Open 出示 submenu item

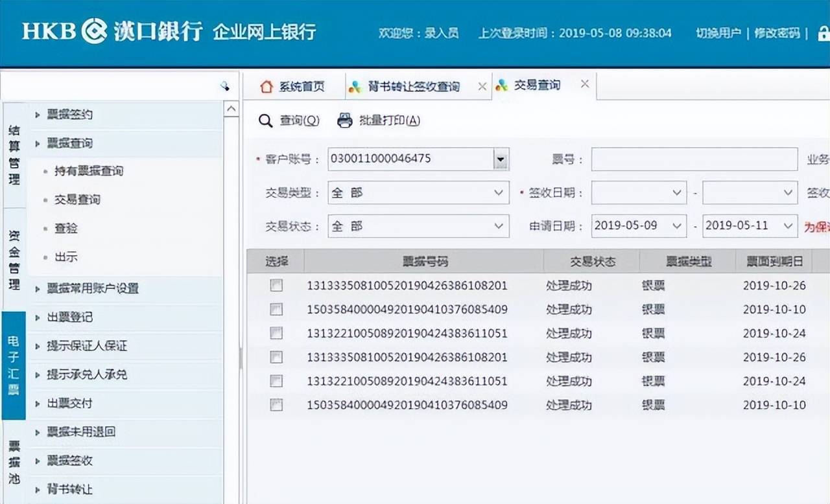[66, 257]
